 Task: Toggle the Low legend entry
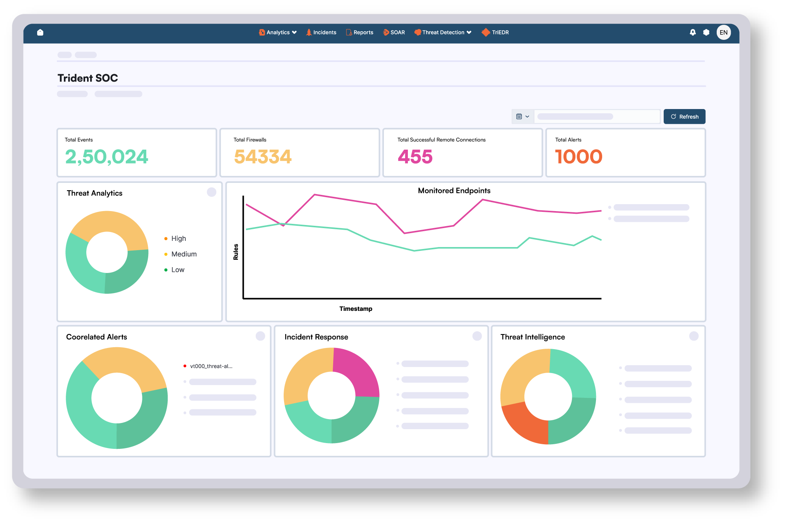[x=178, y=270]
